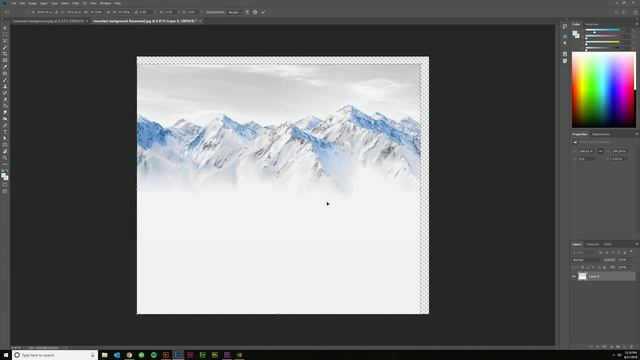Open the Filter menu

pos(76,3)
